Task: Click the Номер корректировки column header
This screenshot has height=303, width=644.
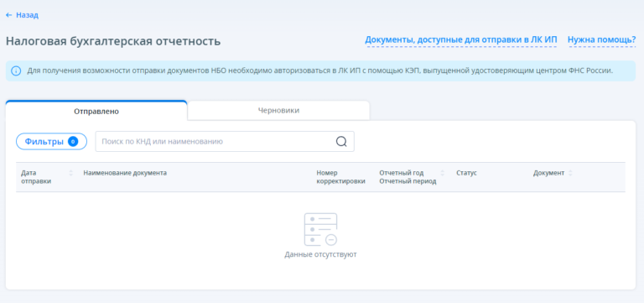Action: click(x=341, y=177)
